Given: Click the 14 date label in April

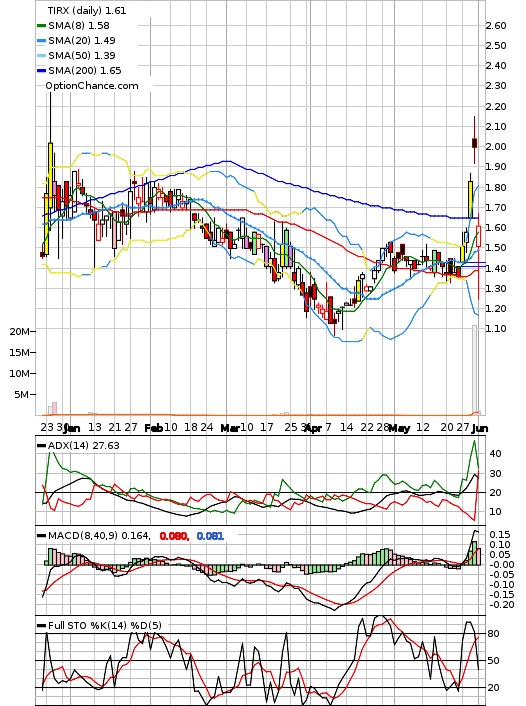Looking at the screenshot, I should point(347,427).
